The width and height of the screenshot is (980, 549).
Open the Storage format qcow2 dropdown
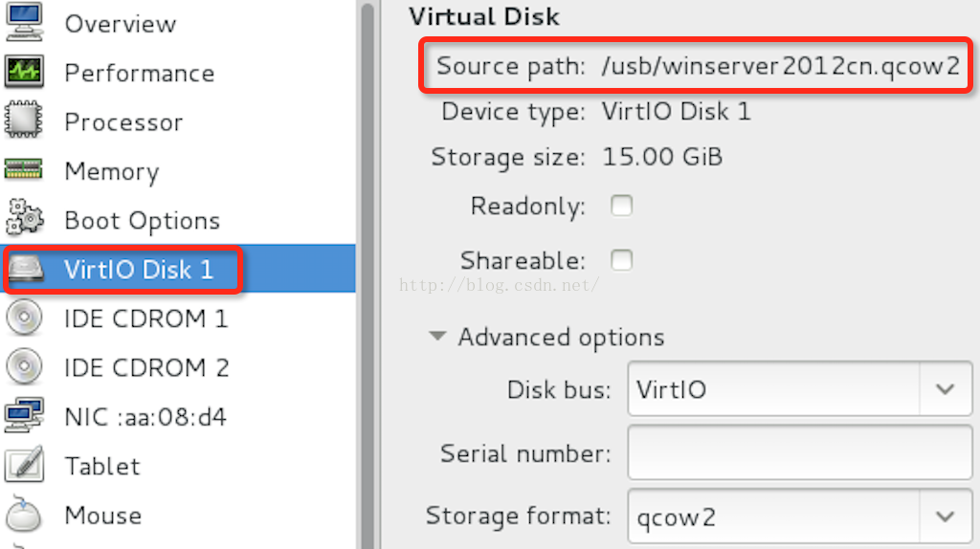[x=800, y=516]
